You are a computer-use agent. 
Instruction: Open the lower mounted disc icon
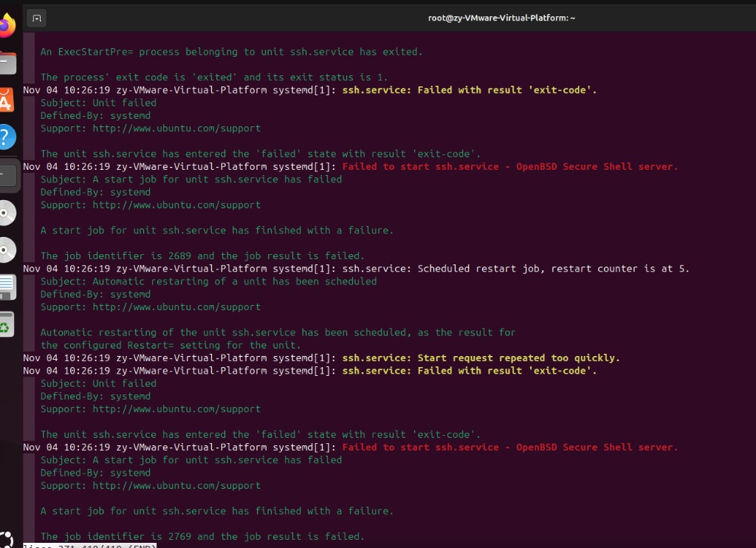click(x=6, y=250)
